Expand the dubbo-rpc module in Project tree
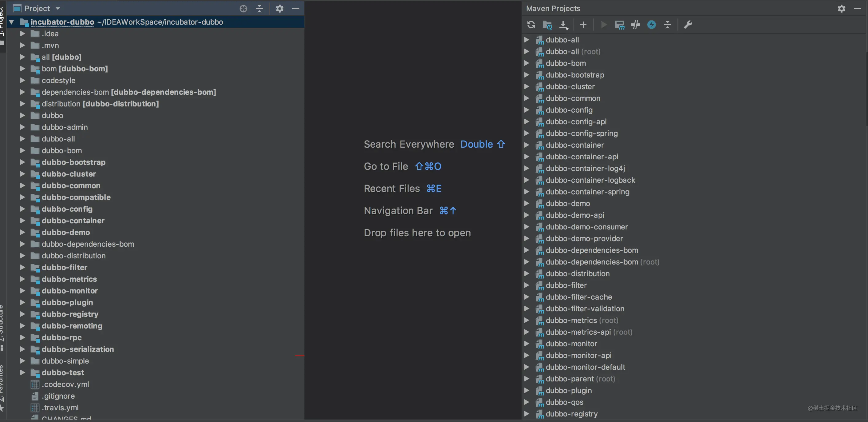Screen dimensions: 868x422 tap(22, 337)
